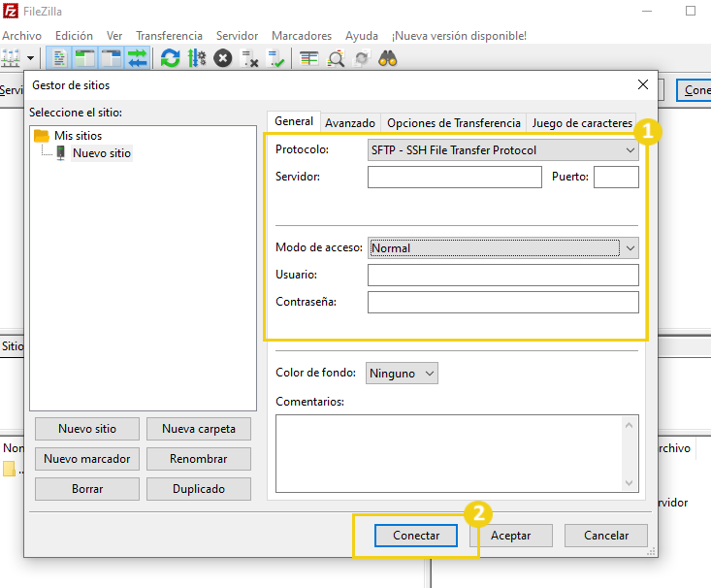Click the Conectar button
Viewport: 711px width, 588px height.
click(416, 536)
